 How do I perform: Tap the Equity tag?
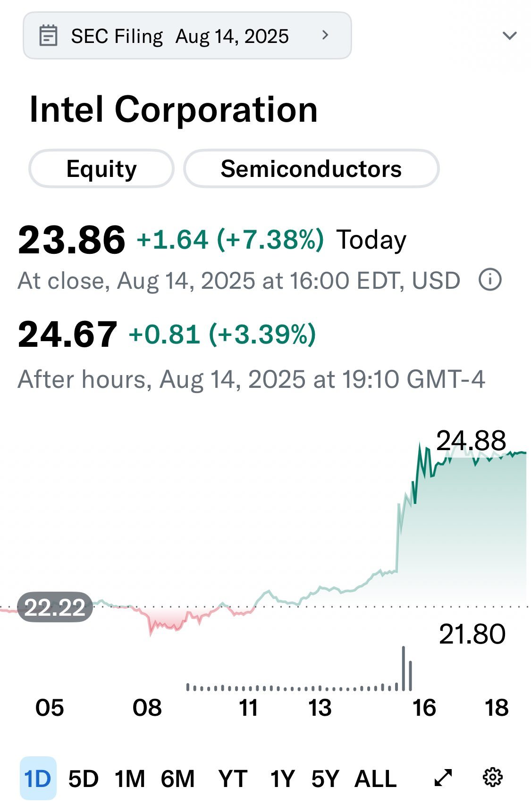click(x=101, y=168)
